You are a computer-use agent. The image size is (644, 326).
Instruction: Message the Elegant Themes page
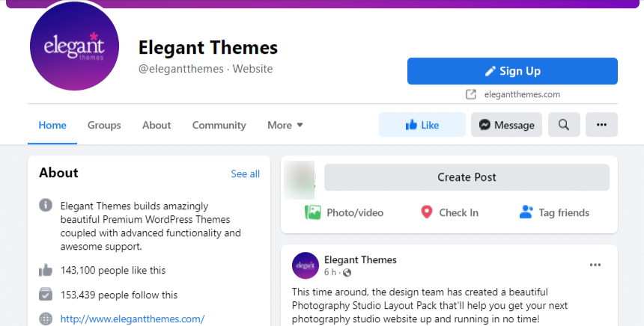(x=506, y=125)
